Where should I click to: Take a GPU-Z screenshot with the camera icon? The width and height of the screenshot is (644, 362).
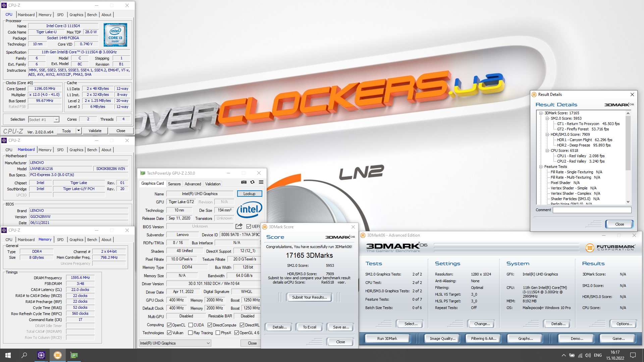click(244, 182)
